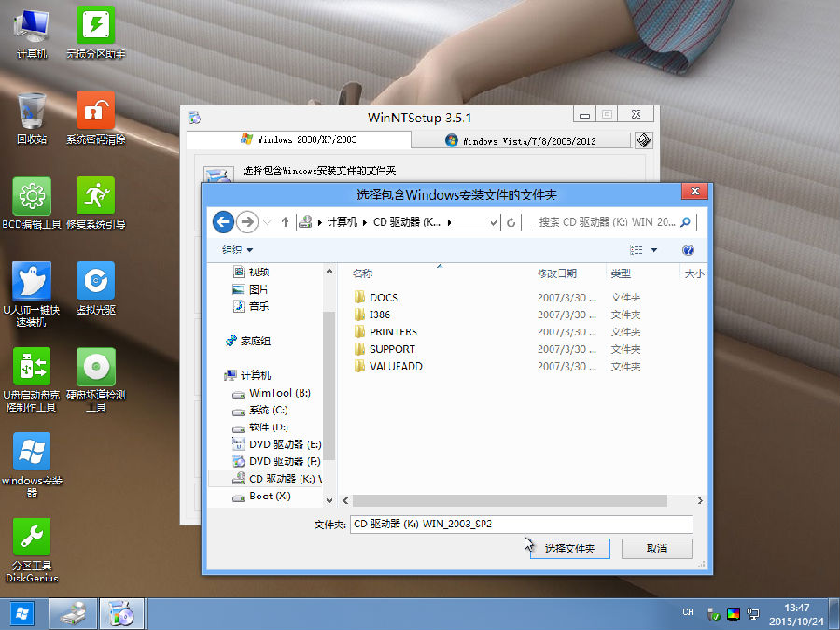
Task: Select the I386 folder
Action: point(372,315)
